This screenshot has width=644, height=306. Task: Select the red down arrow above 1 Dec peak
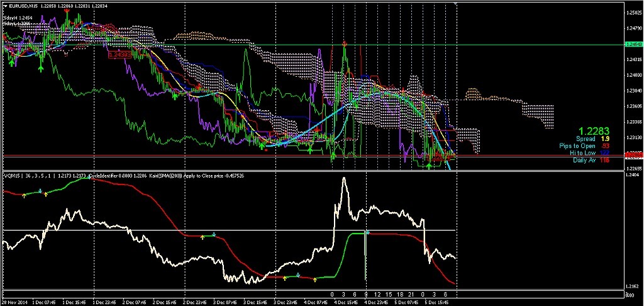[x=67, y=11]
